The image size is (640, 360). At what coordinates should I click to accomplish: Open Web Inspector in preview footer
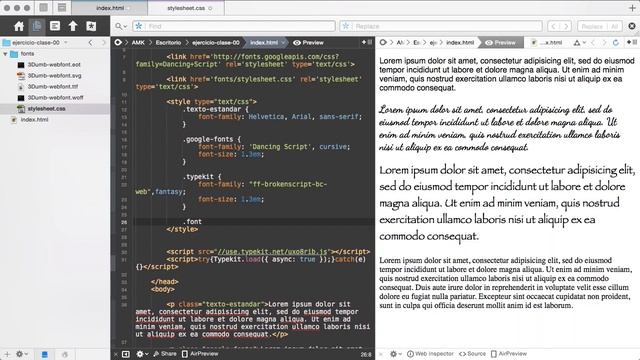pyautogui.click(x=430, y=354)
